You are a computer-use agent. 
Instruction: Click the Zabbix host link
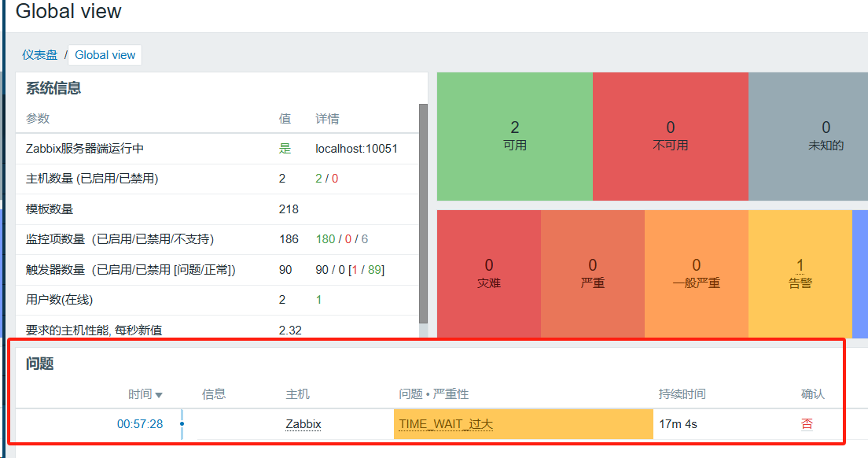[303, 424]
